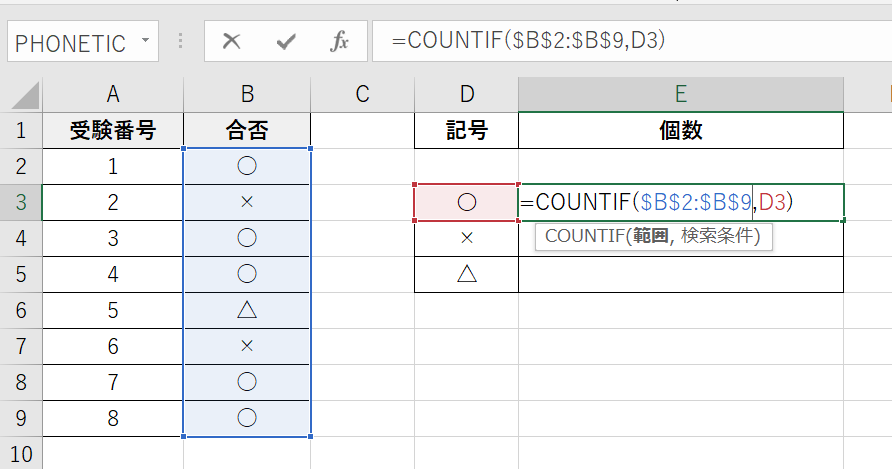This screenshot has height=469, width=892.
Task: Select row 3 header
Action: point(20,203)
